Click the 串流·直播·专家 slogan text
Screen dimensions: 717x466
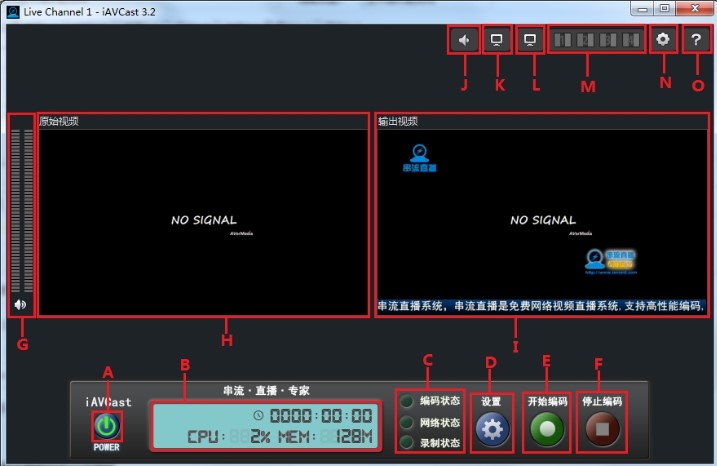pos(266,390)
